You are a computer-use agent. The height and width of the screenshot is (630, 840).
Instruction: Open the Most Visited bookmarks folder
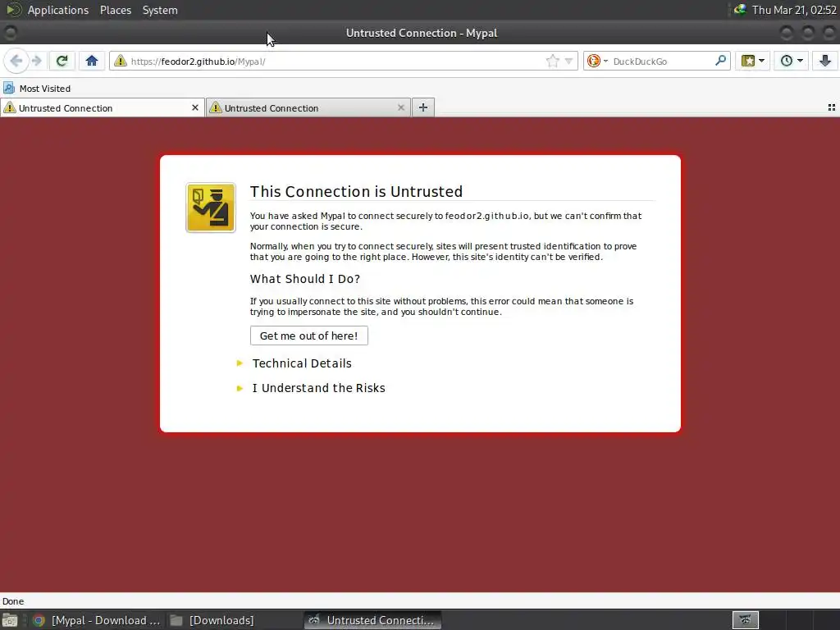click(37, 89)
